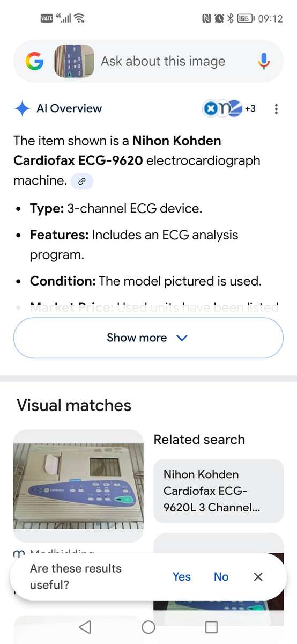Open the three-dot menu for AI Overview
The image size is (297, 644).
click(x=276, y=109)
